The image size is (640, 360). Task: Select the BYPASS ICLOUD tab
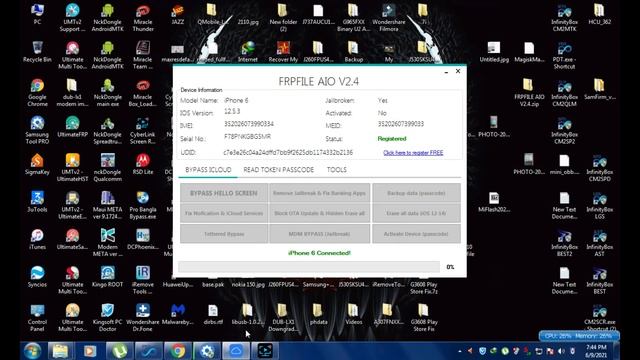pyautogui.click(x=208, y=170)
